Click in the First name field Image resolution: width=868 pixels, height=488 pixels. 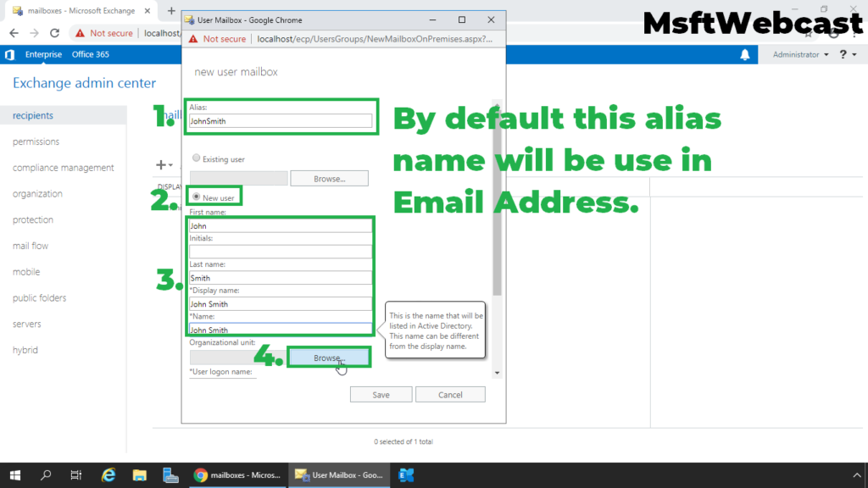[x=280, y=225]
